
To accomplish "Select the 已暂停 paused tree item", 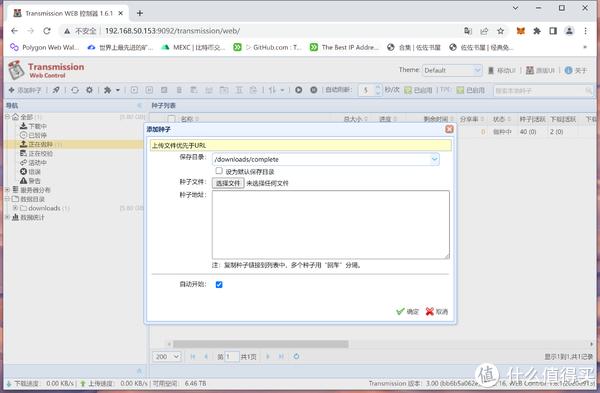I will [33, 135].
